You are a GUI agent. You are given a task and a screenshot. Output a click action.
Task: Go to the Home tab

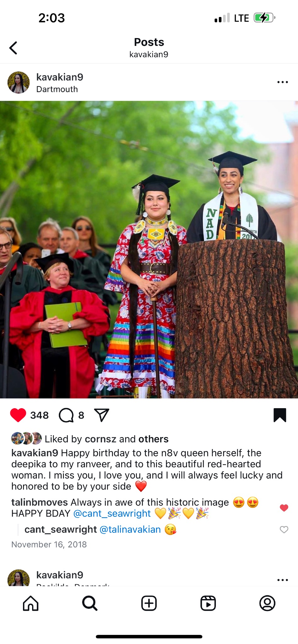tap(31, 603)
